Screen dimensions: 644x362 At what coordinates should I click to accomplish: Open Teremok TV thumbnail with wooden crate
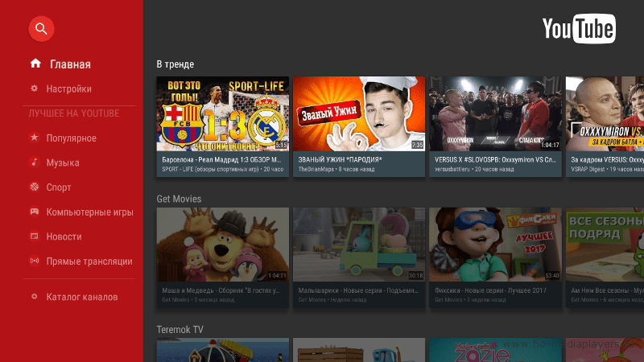coord(359,350)
